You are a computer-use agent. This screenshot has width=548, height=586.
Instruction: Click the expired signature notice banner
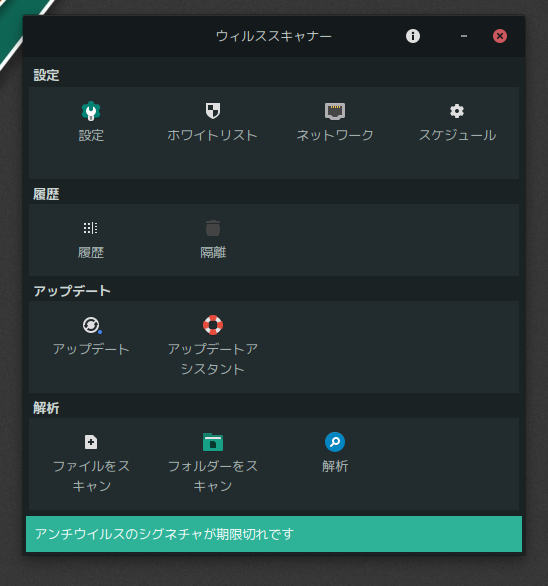(274, 534)
